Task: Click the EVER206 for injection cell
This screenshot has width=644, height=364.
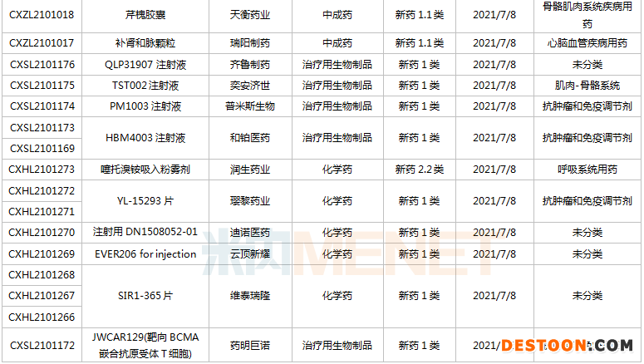Action: coord(145,254)
